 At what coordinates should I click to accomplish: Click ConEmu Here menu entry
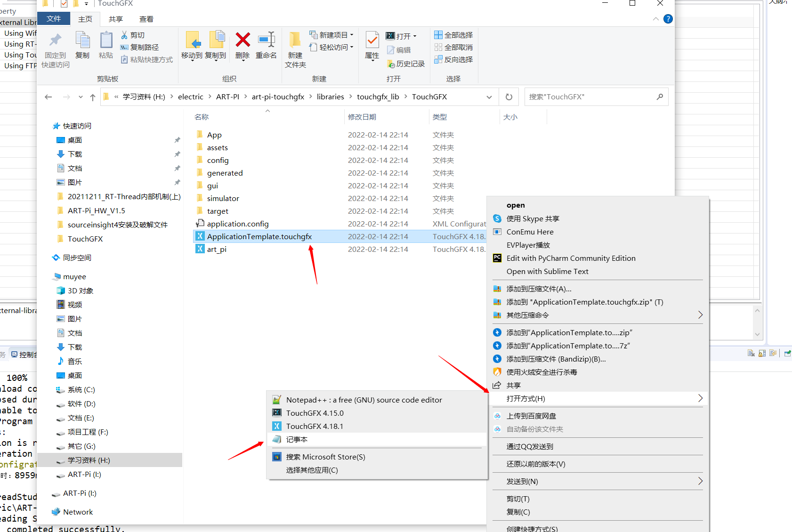(x=598, y=232)
